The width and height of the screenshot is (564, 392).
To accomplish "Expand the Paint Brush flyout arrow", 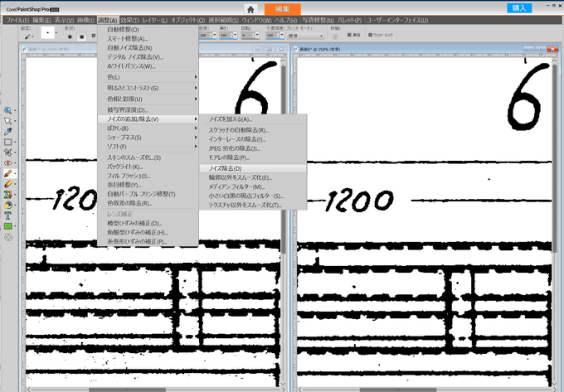I will pos(15,174).
